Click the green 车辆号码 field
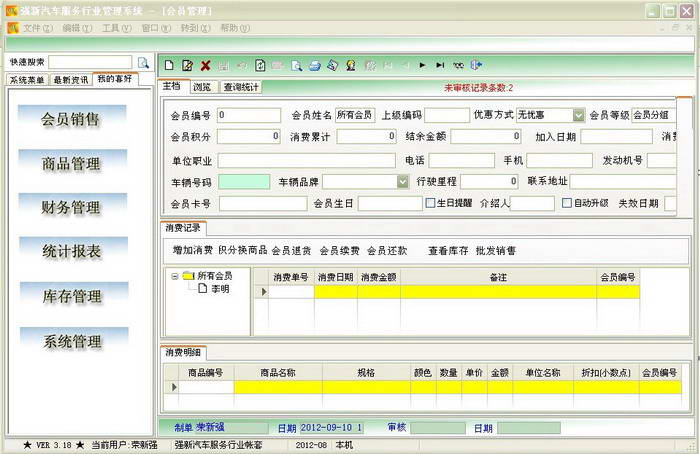The width and height of the screenshot is (700, 454). click(244, 182)
